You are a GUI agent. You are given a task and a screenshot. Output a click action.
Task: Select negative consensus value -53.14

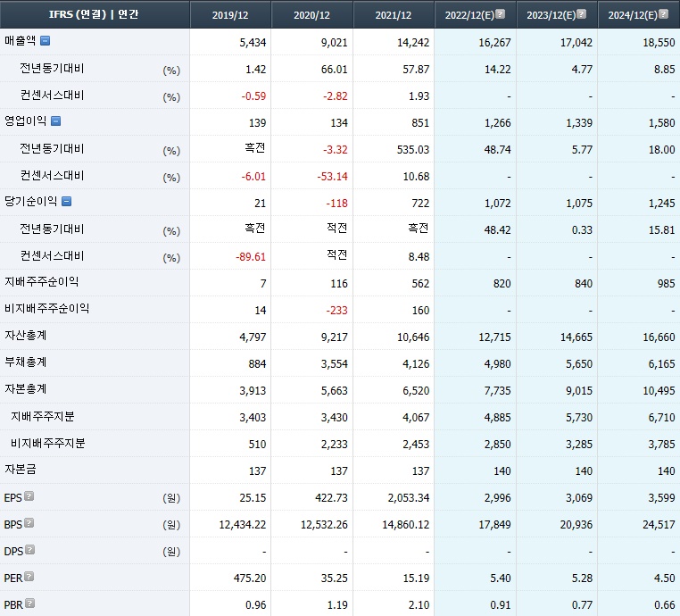click(x=332, y=177)
